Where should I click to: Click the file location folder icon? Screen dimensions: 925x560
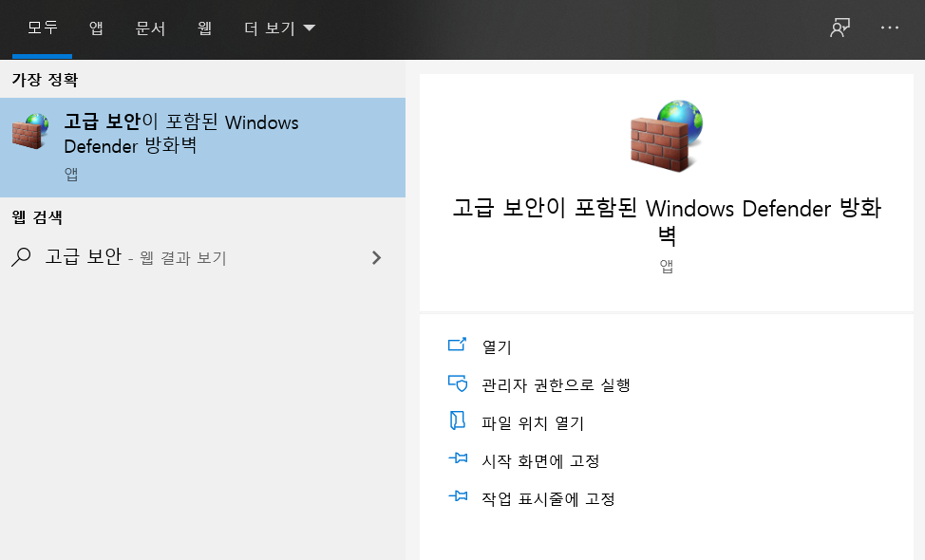point(457,420)
